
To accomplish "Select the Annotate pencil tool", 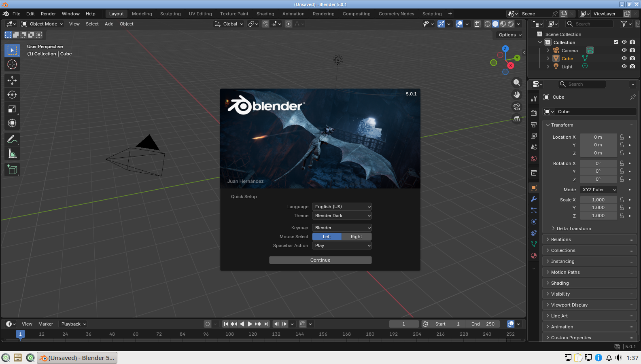I will pos(12,140).
